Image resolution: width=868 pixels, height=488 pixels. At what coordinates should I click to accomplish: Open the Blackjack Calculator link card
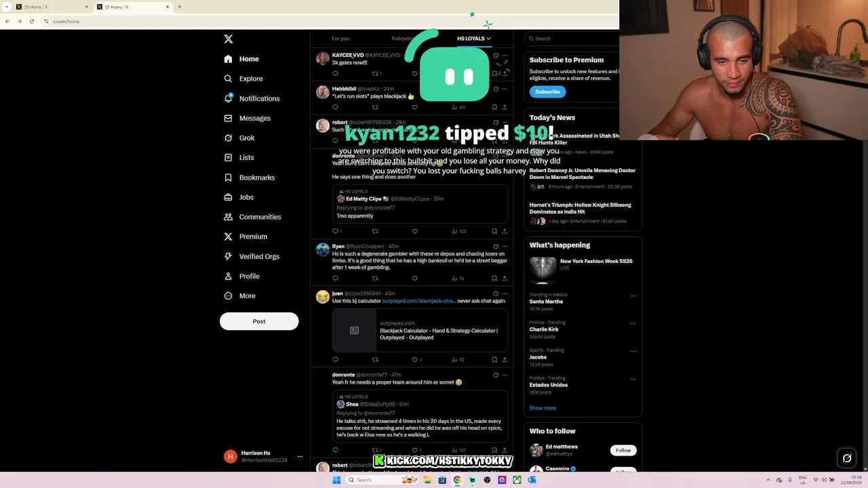[420, 330]
